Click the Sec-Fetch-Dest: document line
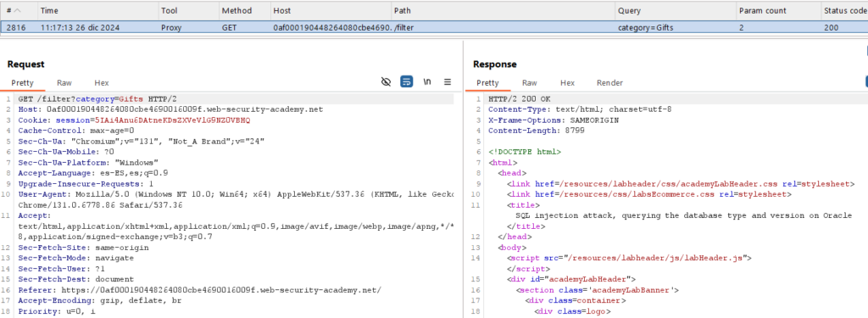The height and width of the screenshot is (318, 868). pos(75,279)
